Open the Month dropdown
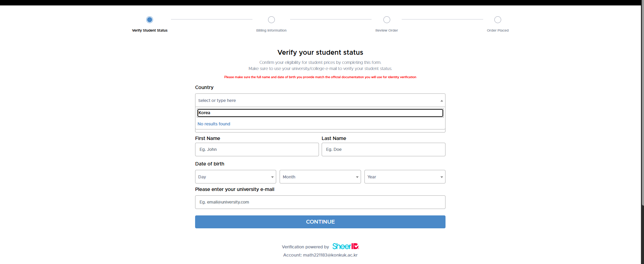 coord(320,177)
